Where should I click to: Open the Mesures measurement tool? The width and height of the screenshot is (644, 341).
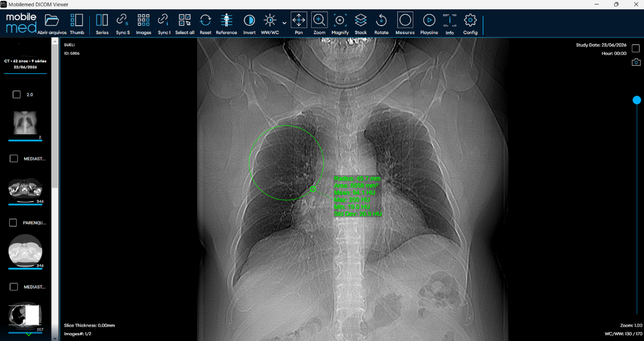[x=405, y=24]
